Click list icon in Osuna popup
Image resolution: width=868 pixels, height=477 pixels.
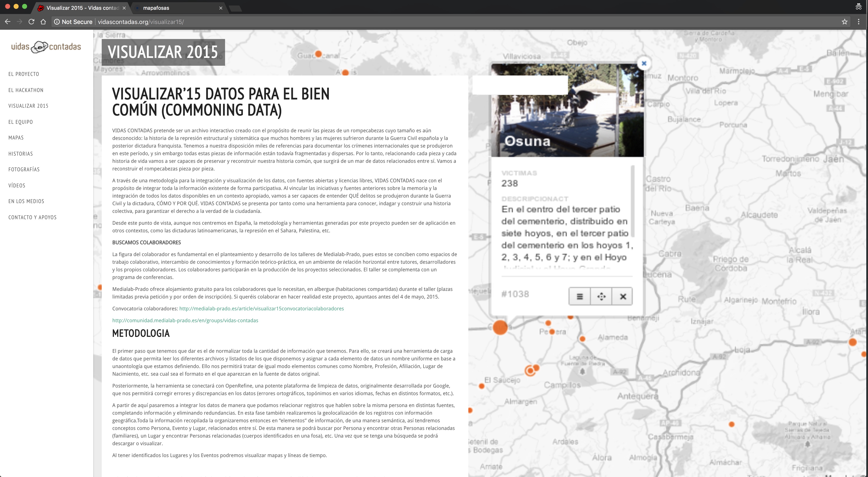[580, 297]
